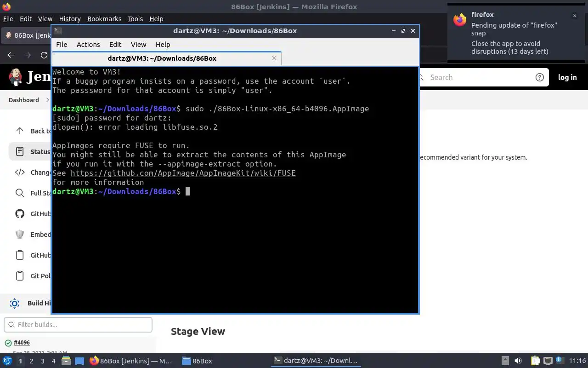Open the terminal Help menu

click(163, 45)
